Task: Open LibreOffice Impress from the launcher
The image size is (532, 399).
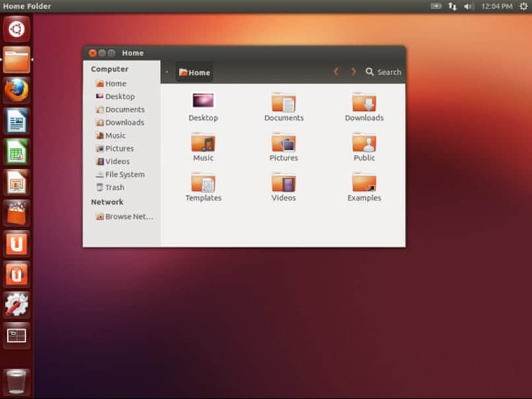Action: point(17,181)
